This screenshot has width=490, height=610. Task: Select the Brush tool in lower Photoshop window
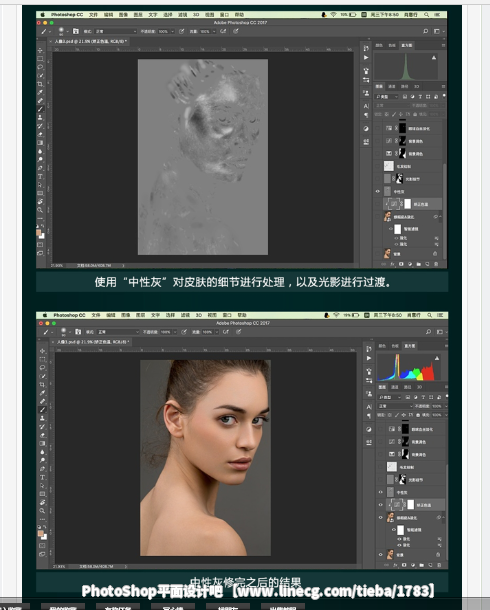(42, 410)
